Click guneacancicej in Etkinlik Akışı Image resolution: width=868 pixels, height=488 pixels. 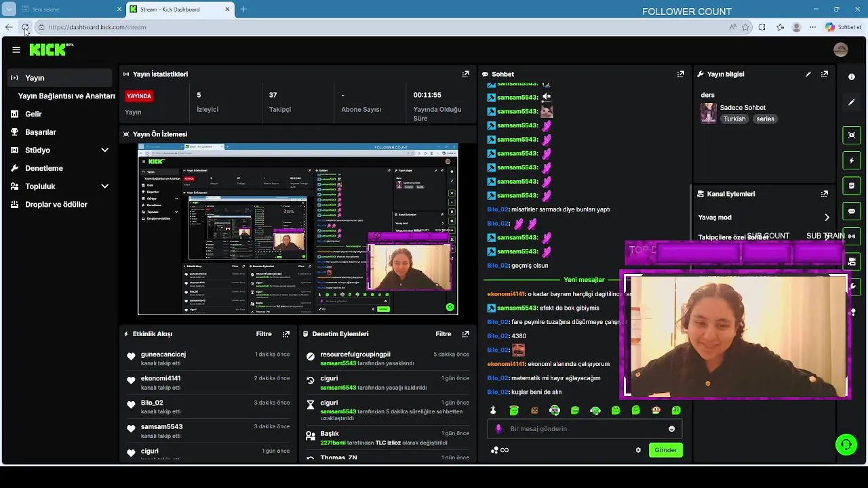pyautogui.click(x=163, y=354)
